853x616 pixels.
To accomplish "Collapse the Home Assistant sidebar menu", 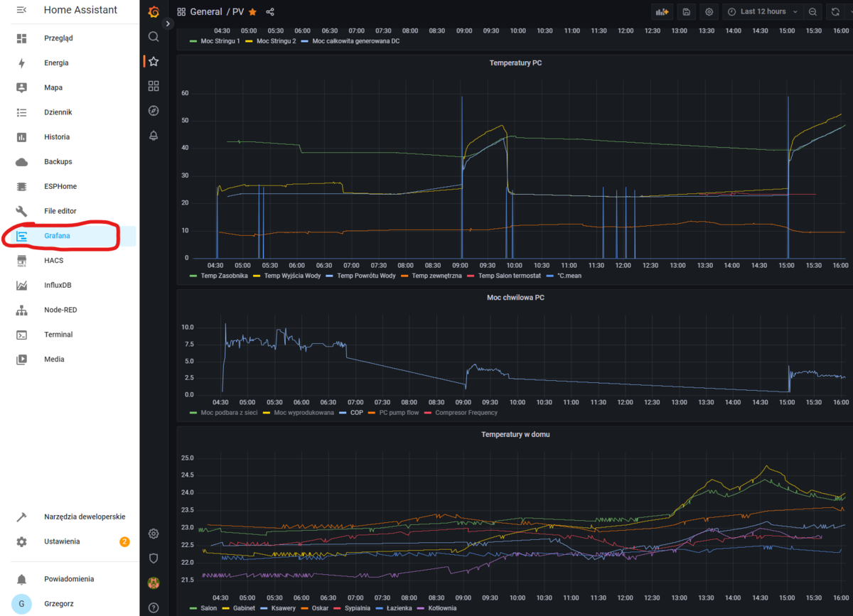I will pyautogui.click(x=21, y=10).
